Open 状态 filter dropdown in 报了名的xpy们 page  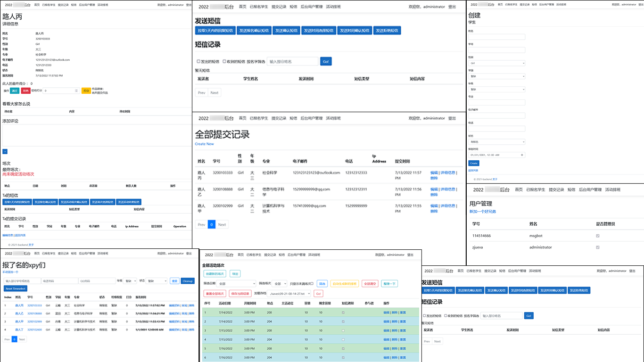(157, 281)
